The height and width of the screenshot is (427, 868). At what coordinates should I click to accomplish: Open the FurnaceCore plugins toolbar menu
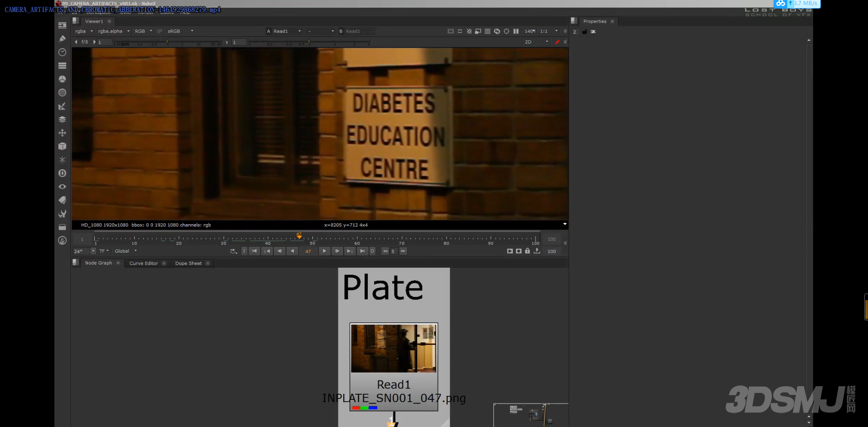63,240
